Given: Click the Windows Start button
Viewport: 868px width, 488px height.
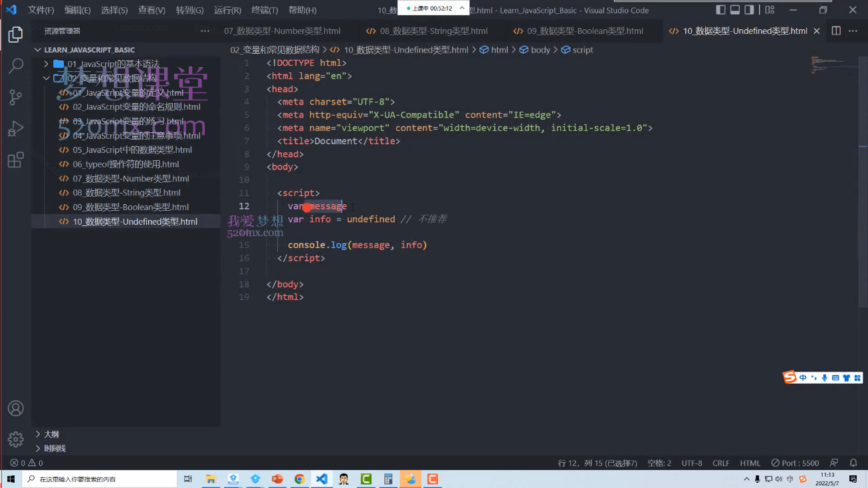Looking at the screenshot, I should click(x=11, y=479).
